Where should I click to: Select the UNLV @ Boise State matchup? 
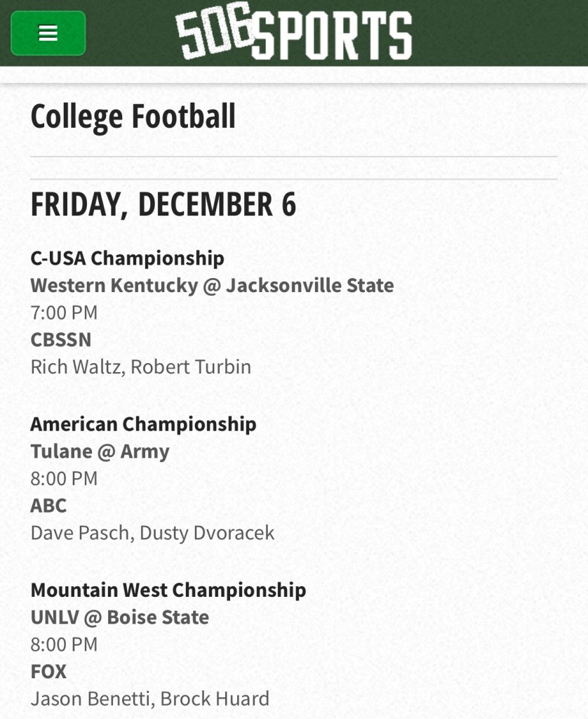point(119,617)
